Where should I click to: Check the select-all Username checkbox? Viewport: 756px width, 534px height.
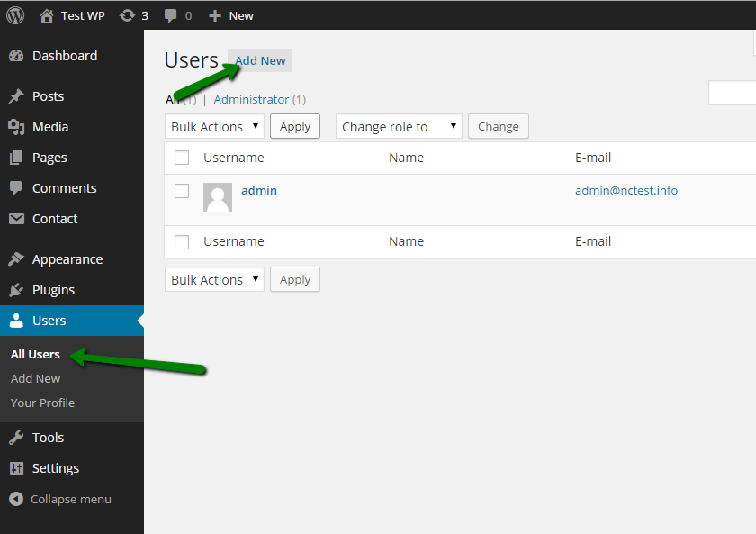[x=182, y=157]
